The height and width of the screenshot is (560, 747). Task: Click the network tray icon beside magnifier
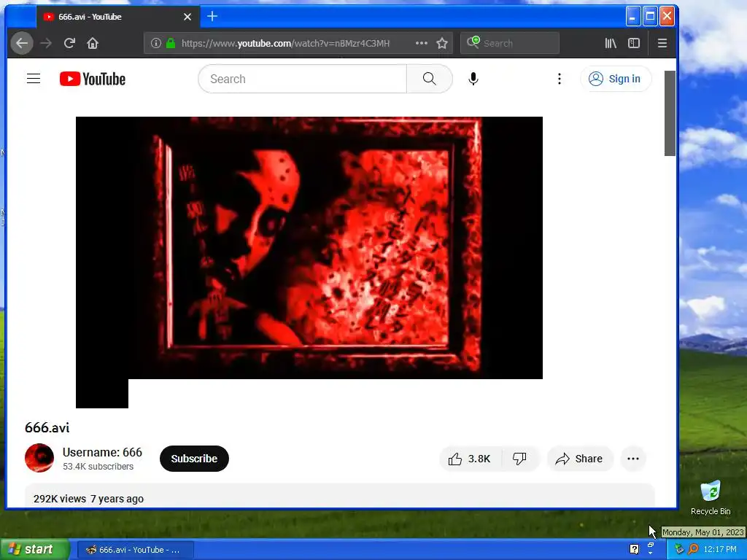[x=679, y=550]
